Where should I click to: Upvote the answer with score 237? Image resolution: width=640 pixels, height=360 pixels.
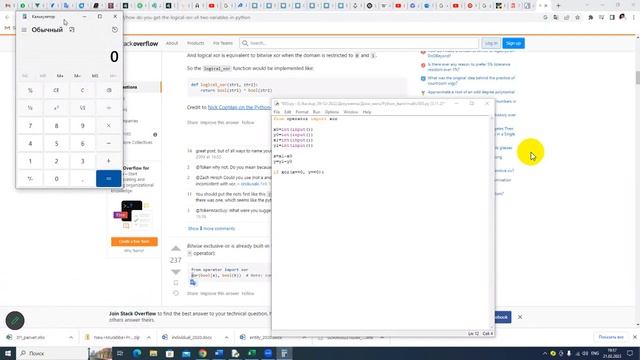176,249
